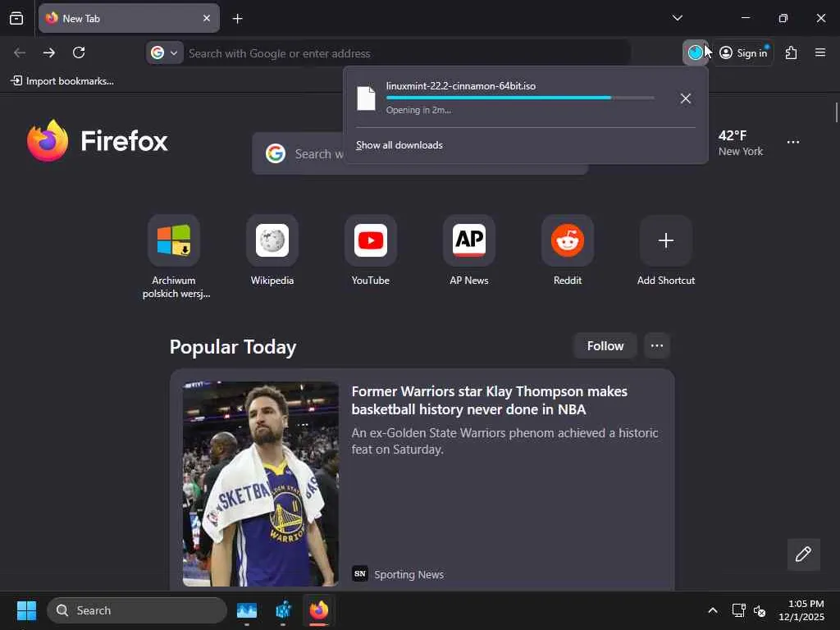
Task: Show hidden system tray icons chevron
Action: pos(713,610)
